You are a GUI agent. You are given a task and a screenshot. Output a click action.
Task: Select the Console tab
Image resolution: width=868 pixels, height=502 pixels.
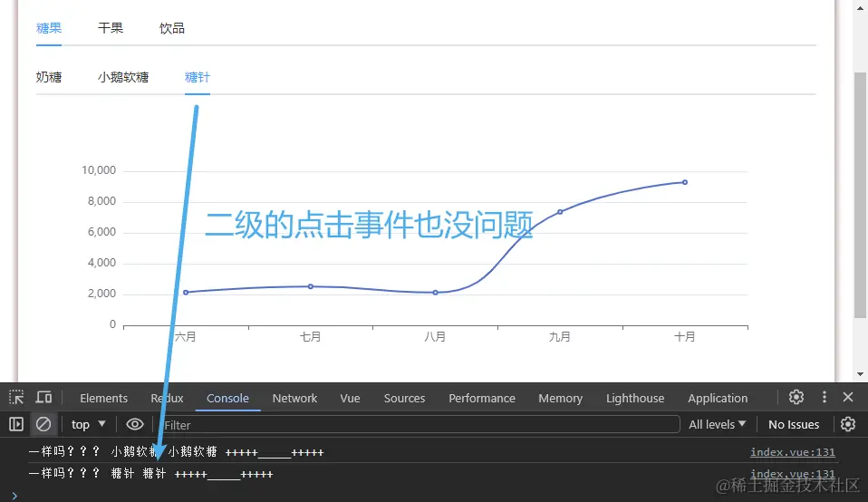pyautogui.click(x=227, y=398)
